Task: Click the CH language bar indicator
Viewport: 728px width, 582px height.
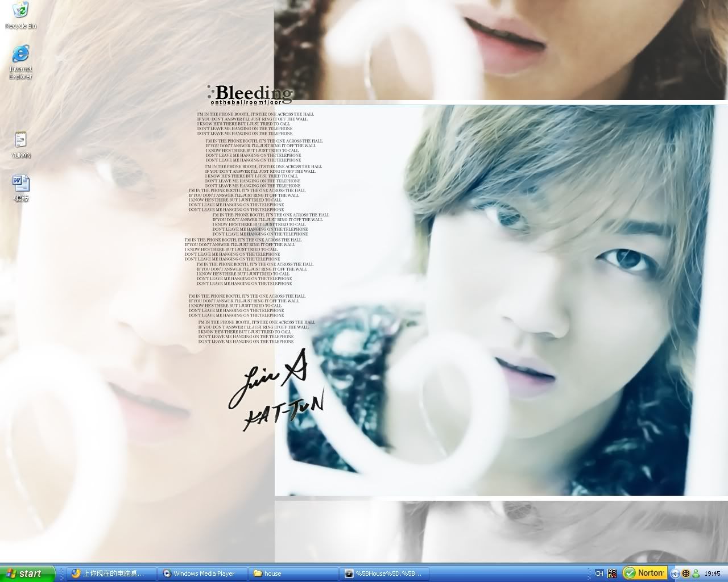Action: tap(599, 573)
